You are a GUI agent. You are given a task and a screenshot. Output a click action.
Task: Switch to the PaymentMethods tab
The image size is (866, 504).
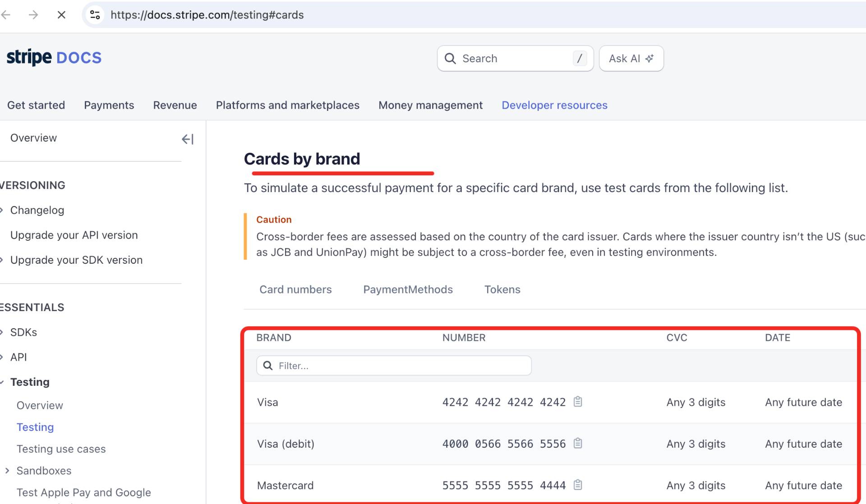408,289
